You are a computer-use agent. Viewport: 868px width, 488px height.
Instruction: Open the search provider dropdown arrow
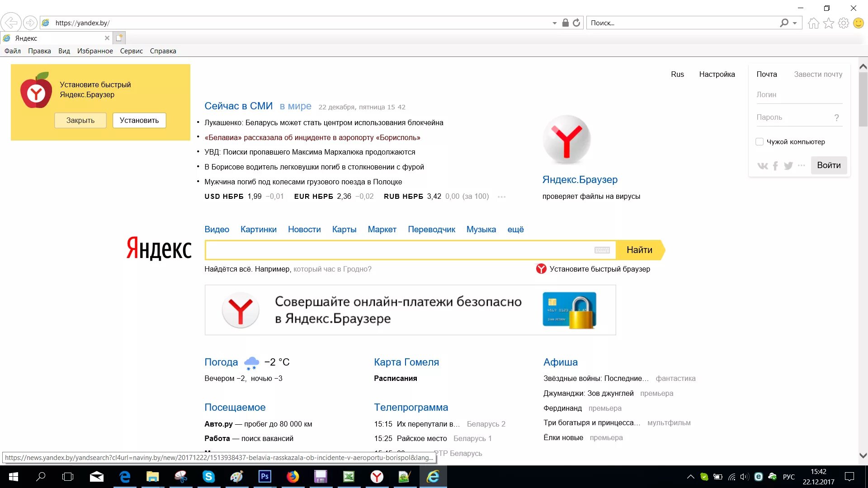tap(795, 23)
